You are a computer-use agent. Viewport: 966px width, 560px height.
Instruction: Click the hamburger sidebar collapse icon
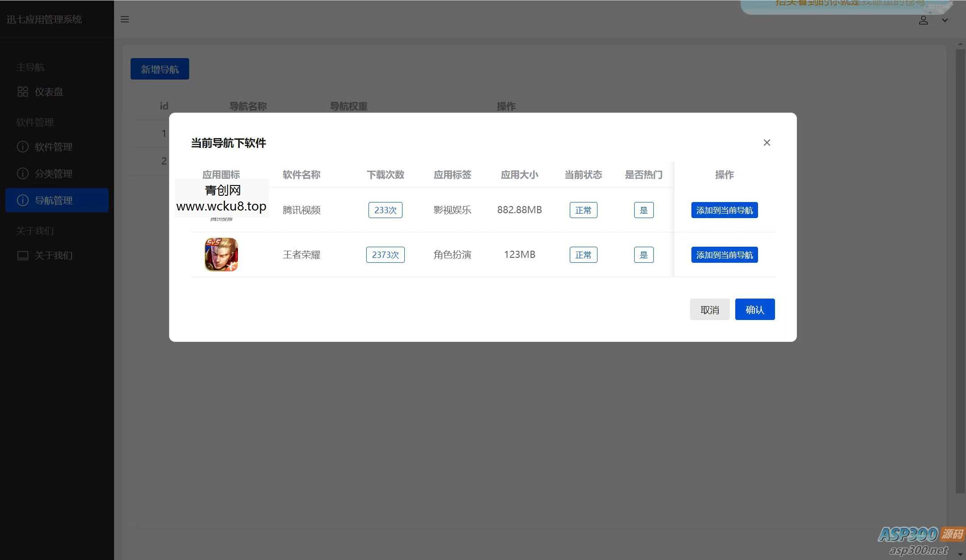coord(125,19)
